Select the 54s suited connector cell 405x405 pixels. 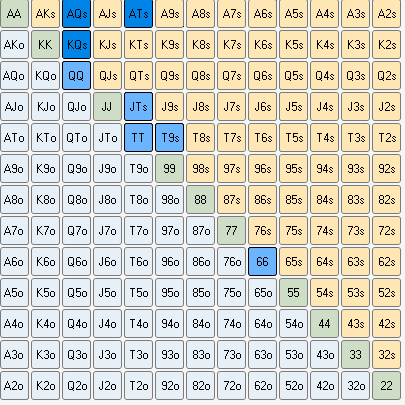point(324,293)
